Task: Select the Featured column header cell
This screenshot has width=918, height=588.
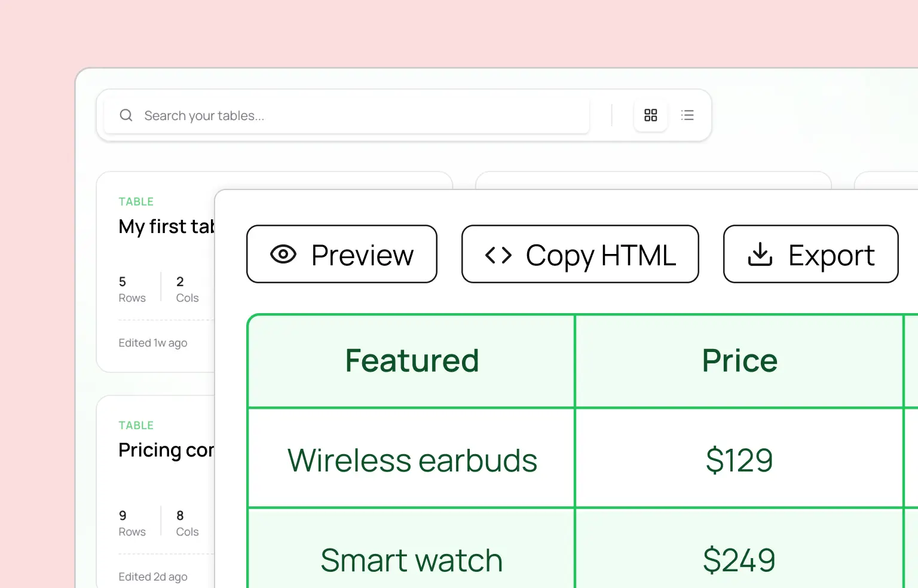Action: coord(411,360)
